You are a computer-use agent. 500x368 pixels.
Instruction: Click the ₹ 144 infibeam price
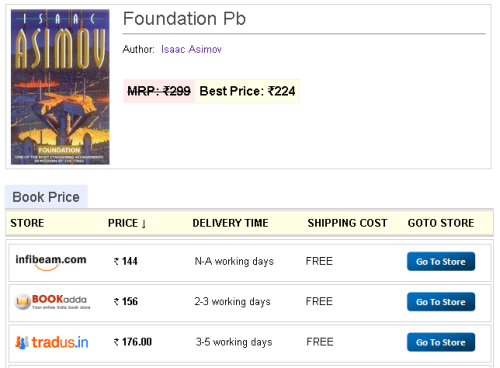[x=126, y=261]
